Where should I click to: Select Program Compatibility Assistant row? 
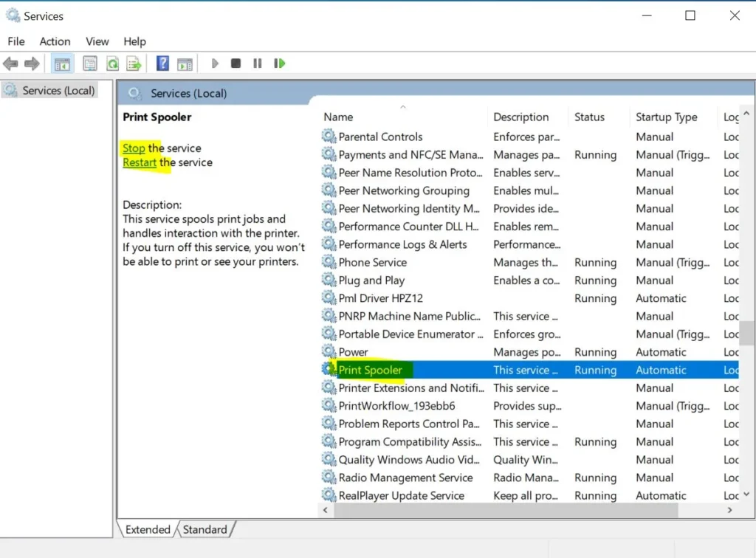pos(529,441)
